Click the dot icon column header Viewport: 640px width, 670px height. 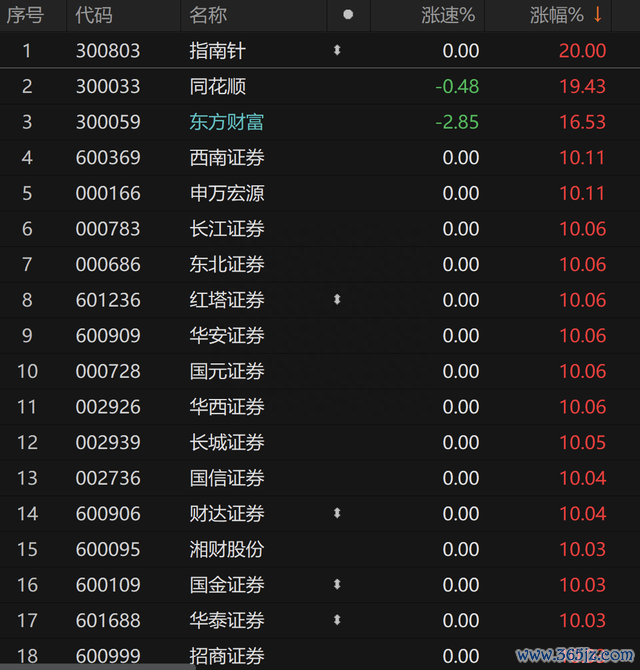(x=348, y=15)
